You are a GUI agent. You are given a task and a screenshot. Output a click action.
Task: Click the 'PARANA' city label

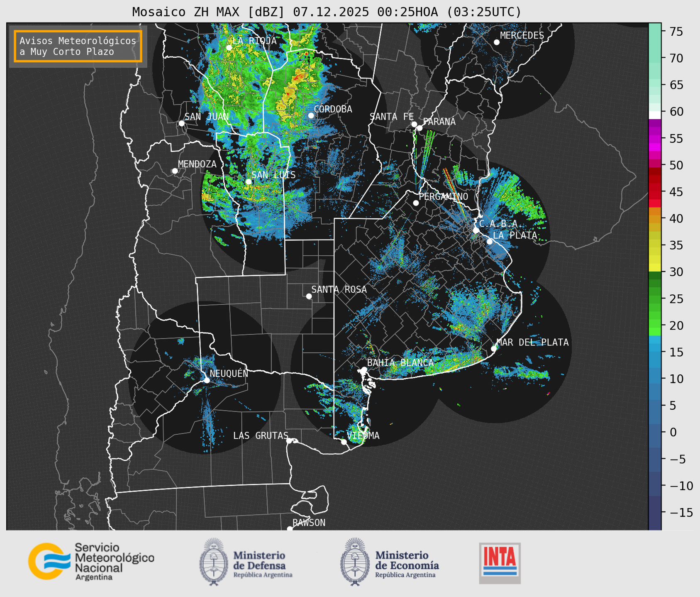coord(439,122)
